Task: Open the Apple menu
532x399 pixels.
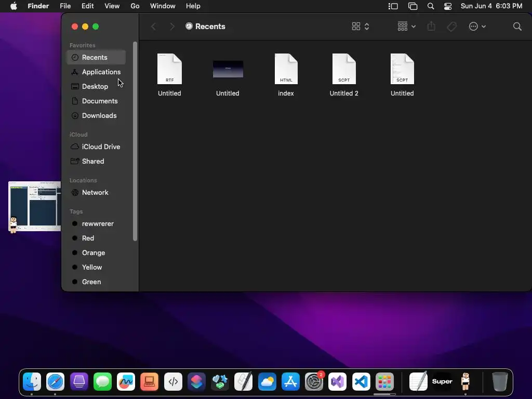Action: pos(14,6)
